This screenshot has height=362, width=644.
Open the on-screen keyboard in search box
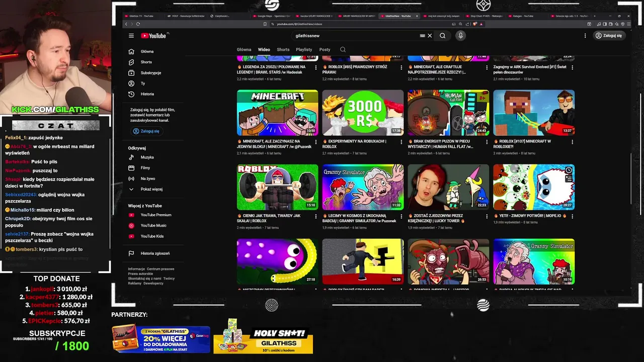click(x=422, y=36)
